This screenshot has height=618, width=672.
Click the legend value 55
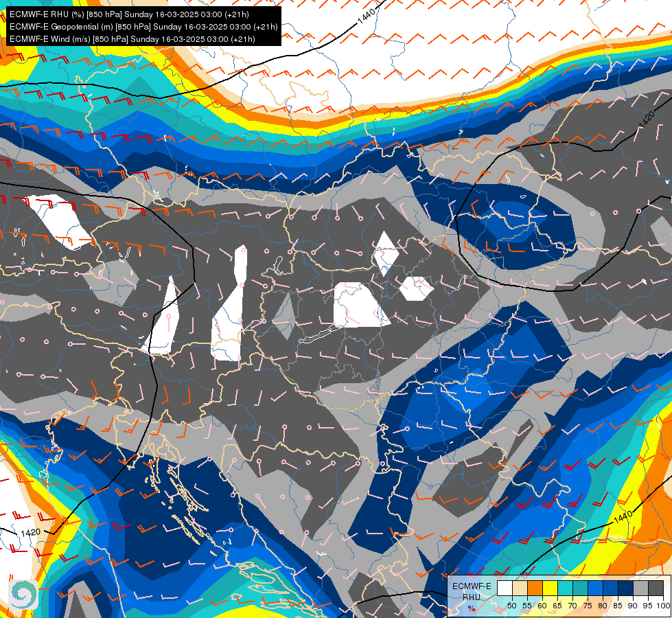[x=527, y=606]
